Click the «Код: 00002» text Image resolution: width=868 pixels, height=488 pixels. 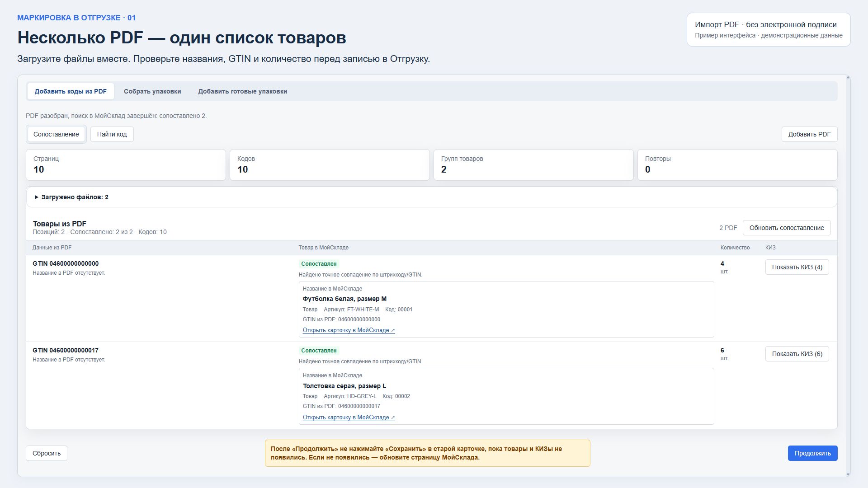pos(396,396)
